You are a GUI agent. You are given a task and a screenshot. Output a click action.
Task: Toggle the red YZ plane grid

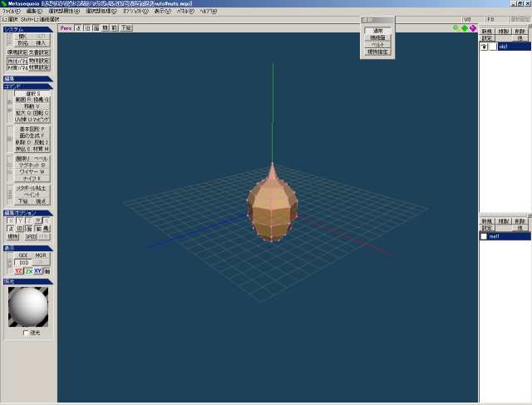coord(18,271)
